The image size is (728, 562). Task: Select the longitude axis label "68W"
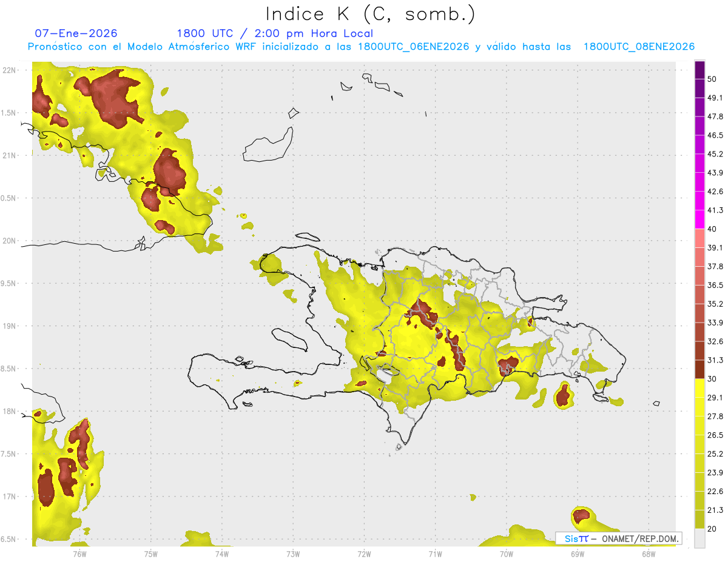click(649, 554)
